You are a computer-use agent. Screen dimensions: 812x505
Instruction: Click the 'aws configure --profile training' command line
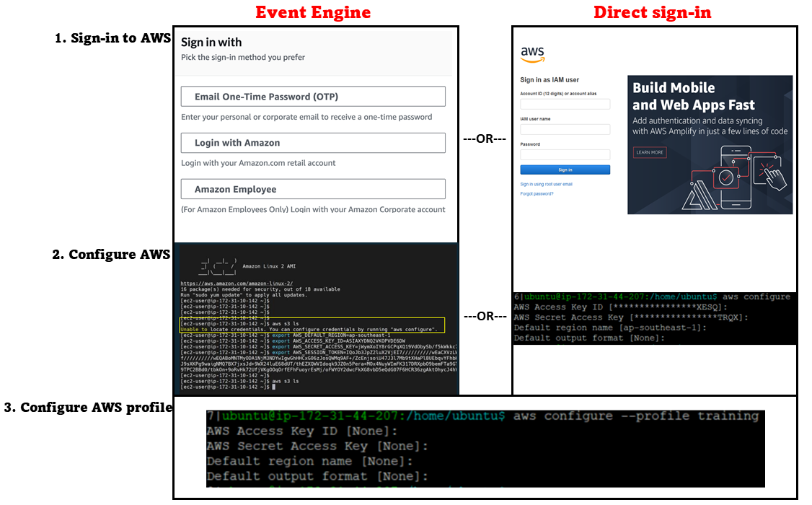tap(482, 416)
